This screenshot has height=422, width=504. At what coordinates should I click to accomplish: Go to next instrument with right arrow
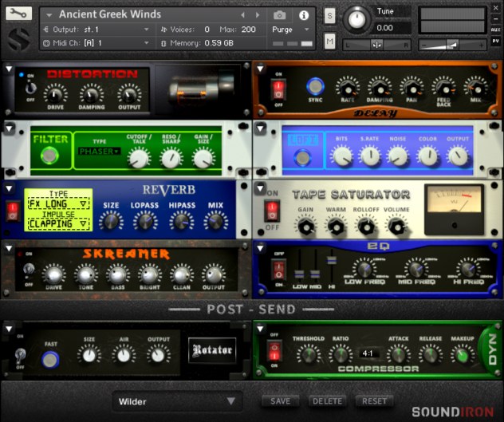click(258, 15)
